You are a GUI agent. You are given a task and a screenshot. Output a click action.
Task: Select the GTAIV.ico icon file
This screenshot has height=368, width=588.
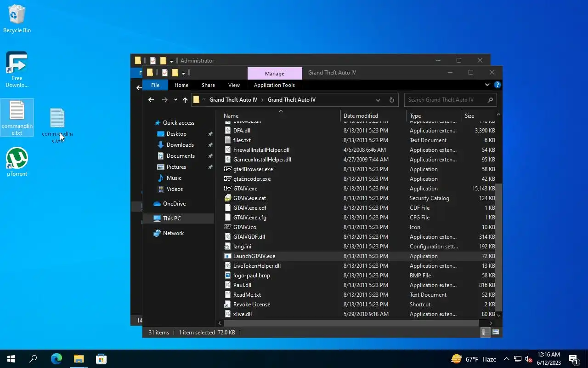pyautogui.click(x=227, y=227)
